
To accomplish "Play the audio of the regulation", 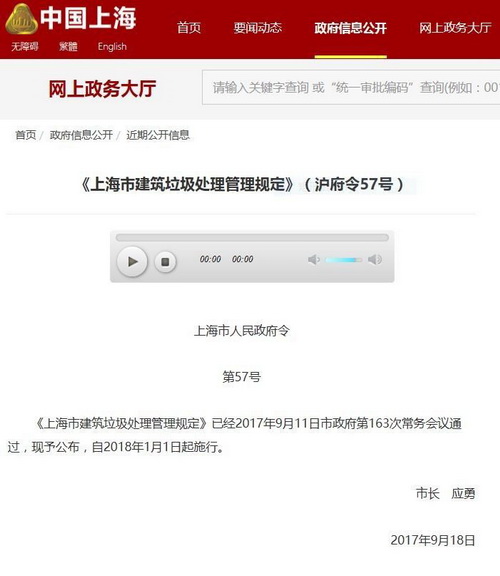I will tap(132, 262).
